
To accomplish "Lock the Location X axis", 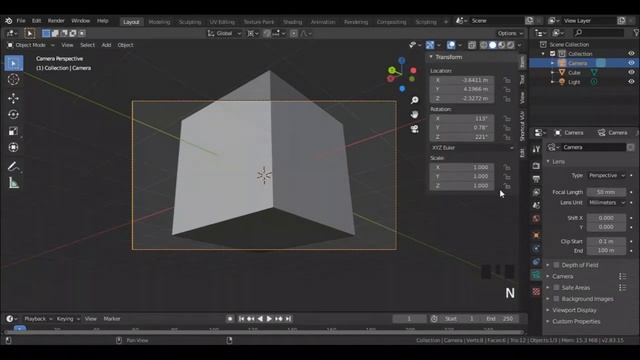I will click(x=507, y=80).
